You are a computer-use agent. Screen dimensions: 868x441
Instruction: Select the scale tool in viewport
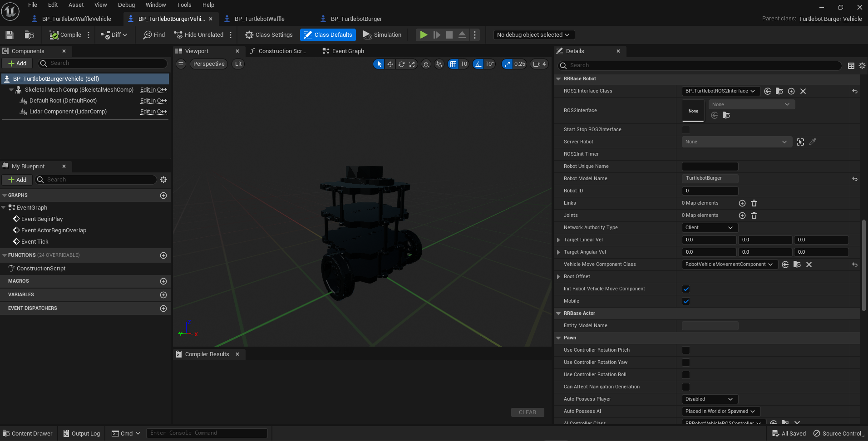412,64
